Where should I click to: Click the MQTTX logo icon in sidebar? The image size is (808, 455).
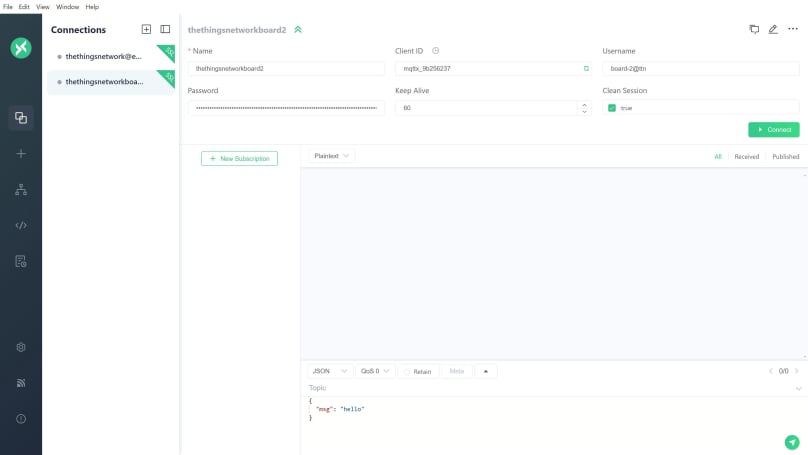[21, 48]
